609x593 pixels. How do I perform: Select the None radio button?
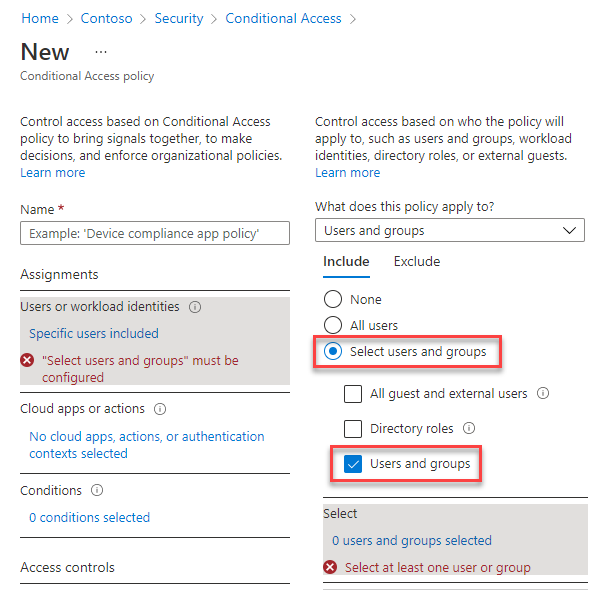click(333, 299)
